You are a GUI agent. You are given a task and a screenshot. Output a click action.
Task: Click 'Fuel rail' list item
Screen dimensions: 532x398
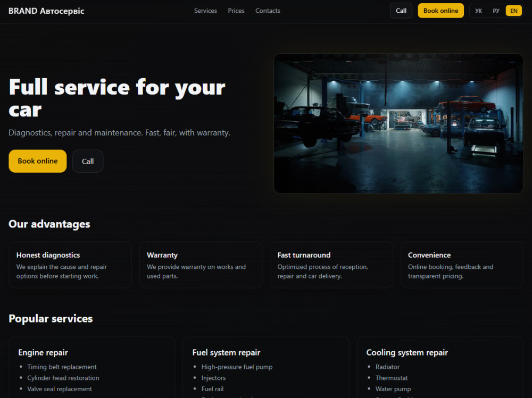coord(212,389)
